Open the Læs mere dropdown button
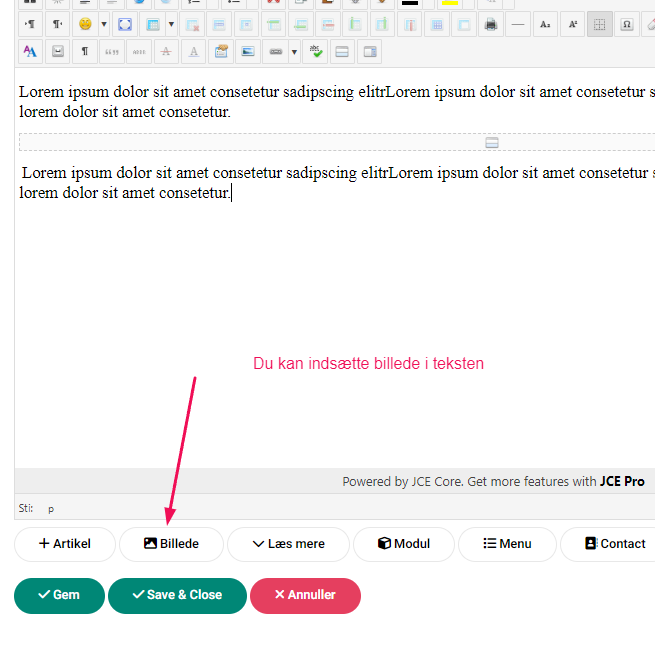This screenshot has width=655, height=657. point(288,544)
